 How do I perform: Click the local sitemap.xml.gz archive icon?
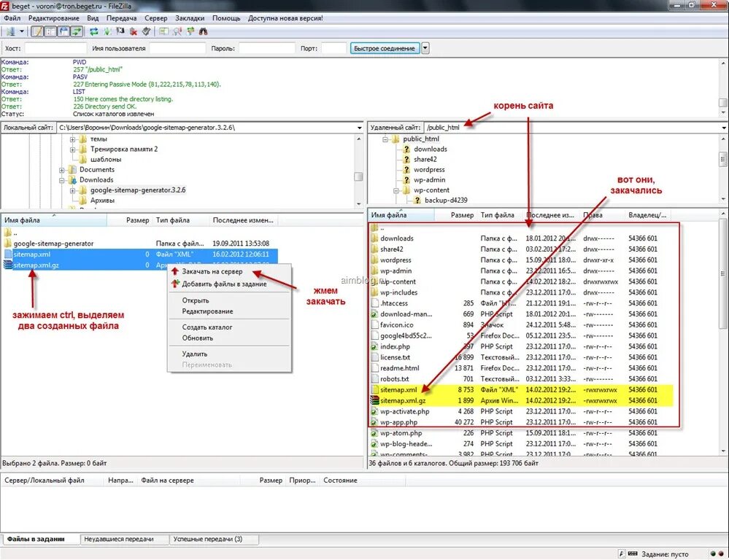tap(7, 265)
